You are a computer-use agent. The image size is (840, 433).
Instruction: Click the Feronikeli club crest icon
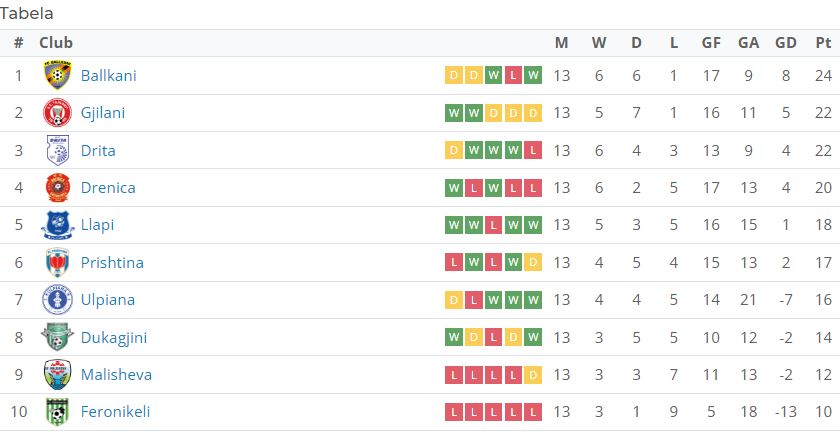coord(57,412)
